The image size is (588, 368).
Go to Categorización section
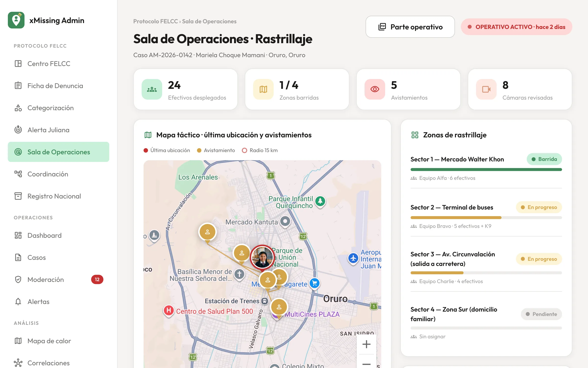coord(59,108)
